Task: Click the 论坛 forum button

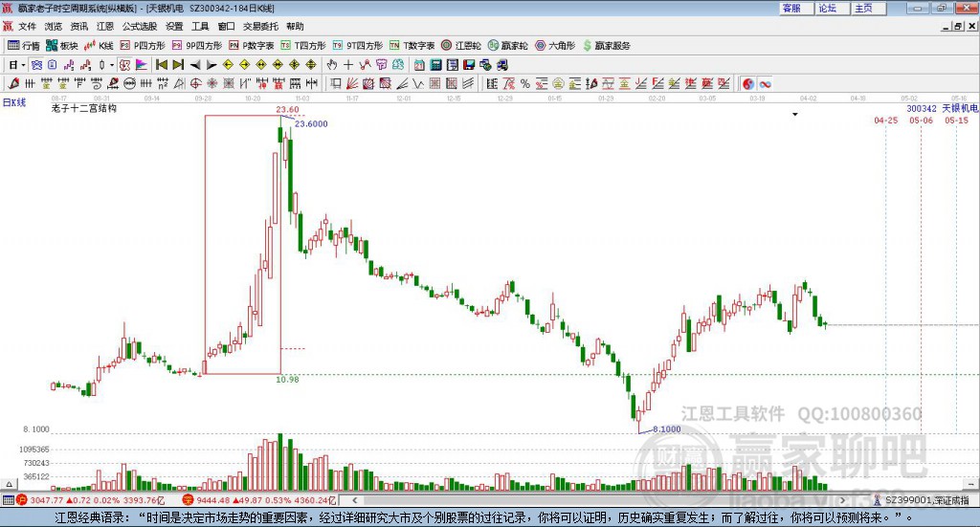Action: pos(833,8)
